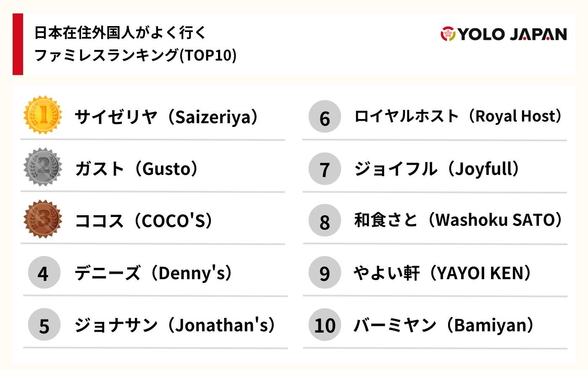The height and width of the screenshot is (370, 588).
Task: Select the Saizeriya restaurant name
Action: coord(166,116)
